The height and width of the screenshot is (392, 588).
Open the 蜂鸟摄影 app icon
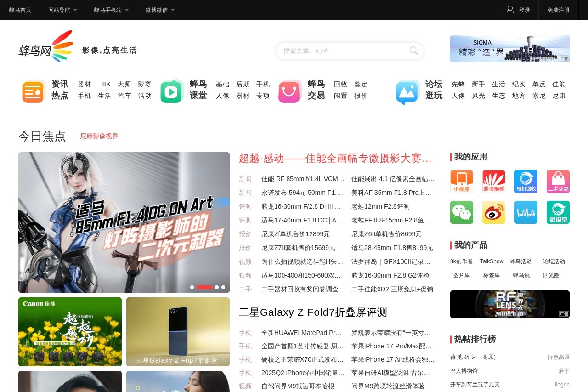coord(494,182)
